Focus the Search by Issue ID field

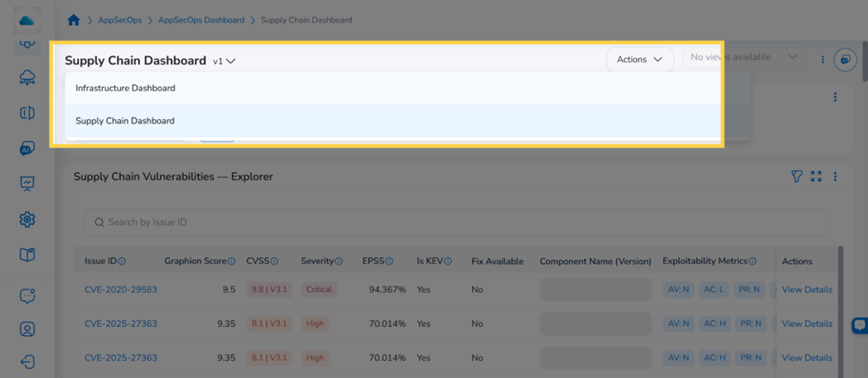pyautogui.click(x=457, y=222)
